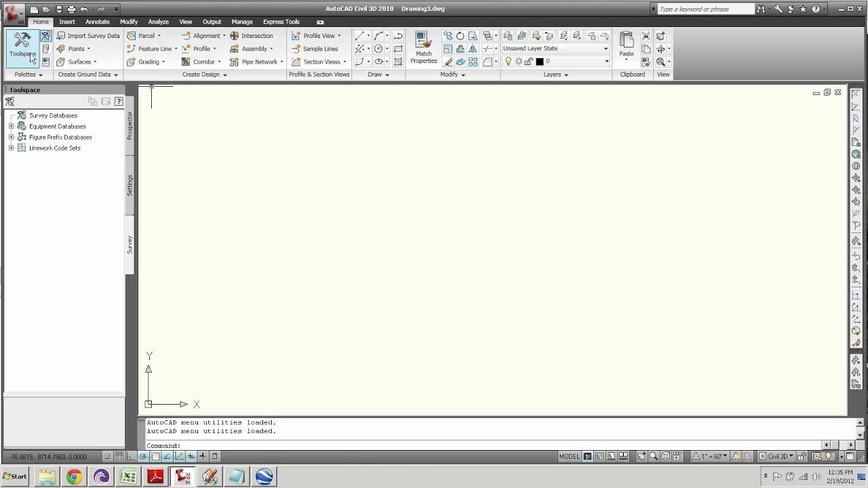Click the Pipe Network button
The width and height of the screenshot is (868, 488).
(256, 62)
